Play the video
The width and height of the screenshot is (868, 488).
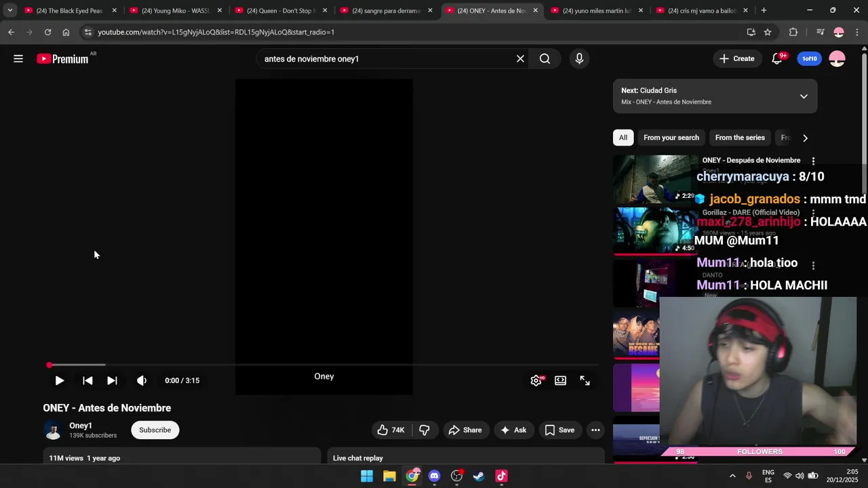(x=59, y=380)
